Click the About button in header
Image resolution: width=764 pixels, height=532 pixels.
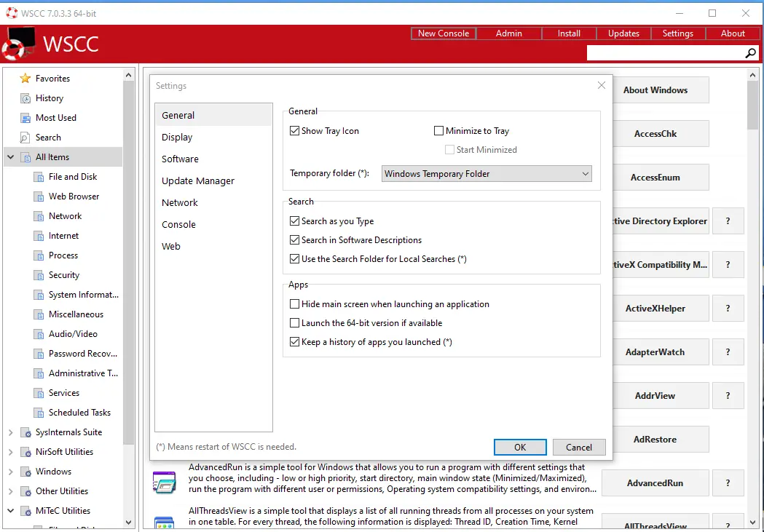coord(733,33)
